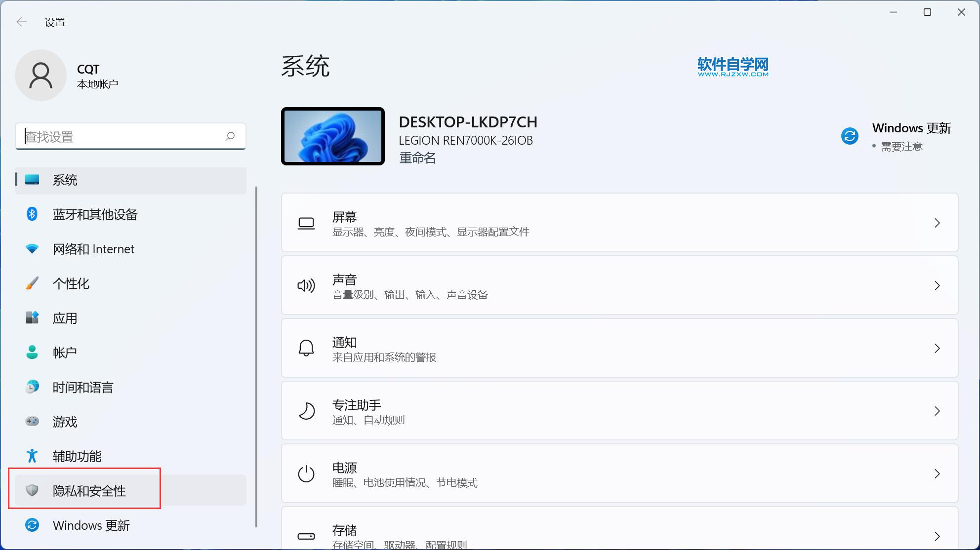Click the search magnifier icon

230,136
